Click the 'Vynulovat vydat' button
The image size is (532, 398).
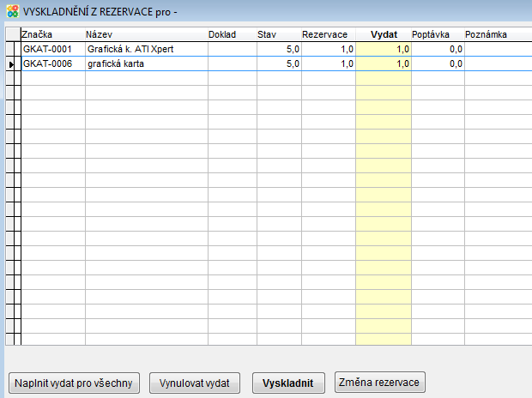click(195, 383)
